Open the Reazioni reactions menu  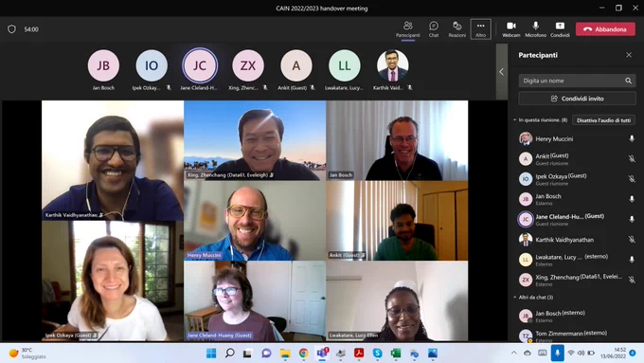coord(456,29)
